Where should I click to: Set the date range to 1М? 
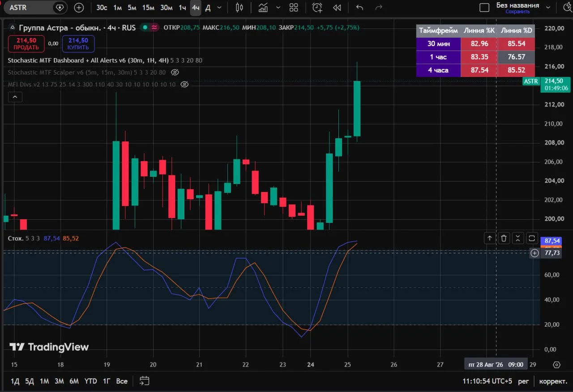point(44,381)
